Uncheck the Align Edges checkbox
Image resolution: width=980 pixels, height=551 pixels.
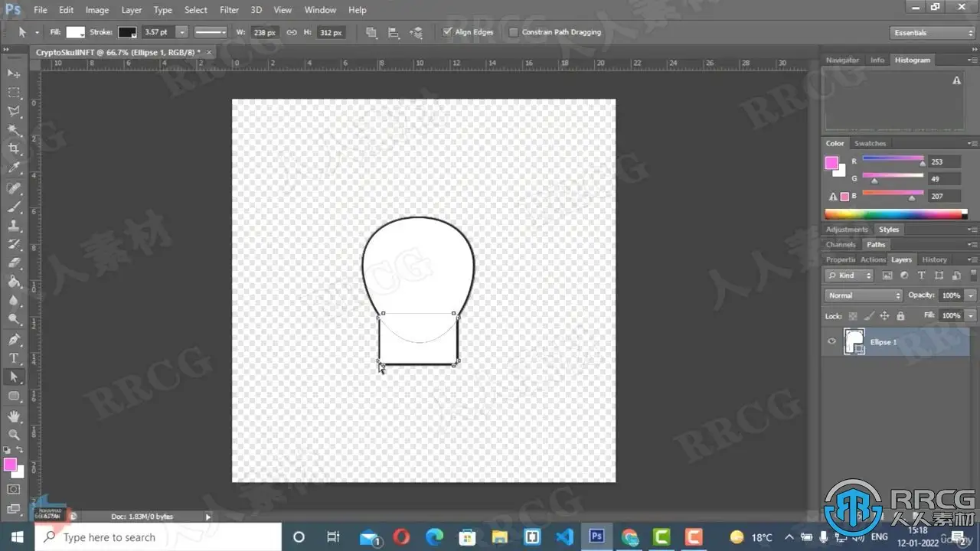click(448, 32)
